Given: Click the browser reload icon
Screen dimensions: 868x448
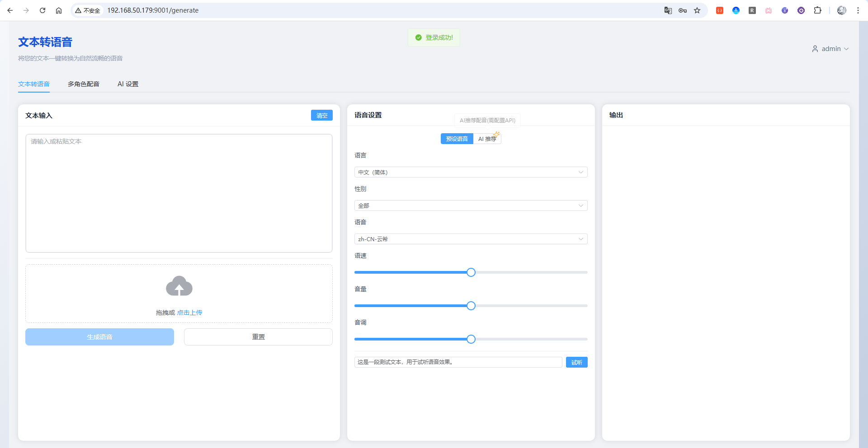Looking at the screenshot, I should (42, 10).
